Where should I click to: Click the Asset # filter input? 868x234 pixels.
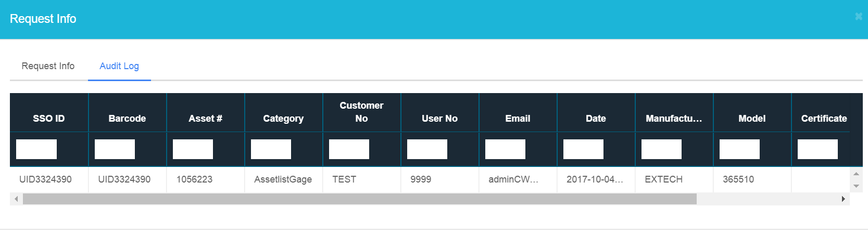[193, 149]
